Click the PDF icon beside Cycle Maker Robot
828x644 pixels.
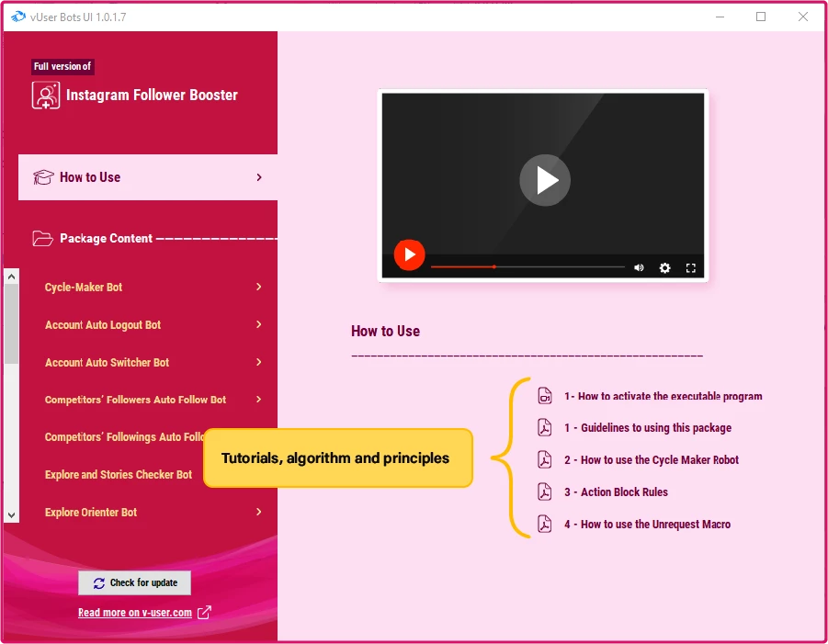pos(544,459)
